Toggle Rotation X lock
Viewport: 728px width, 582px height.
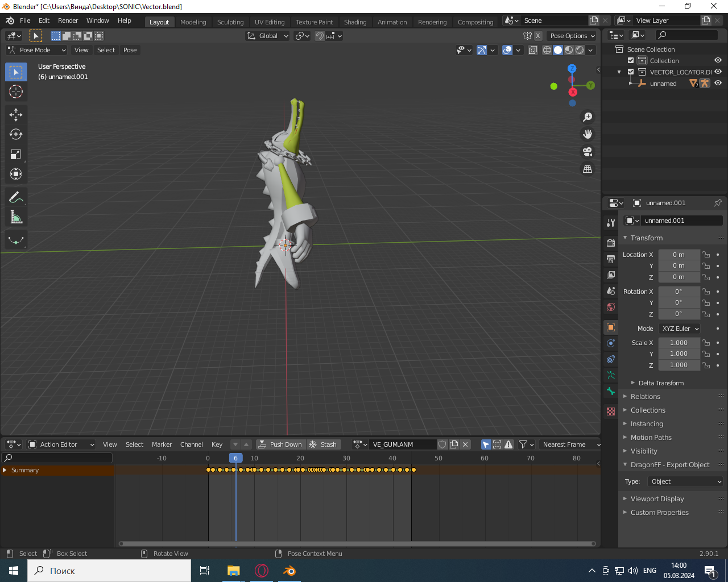point(706,292)
